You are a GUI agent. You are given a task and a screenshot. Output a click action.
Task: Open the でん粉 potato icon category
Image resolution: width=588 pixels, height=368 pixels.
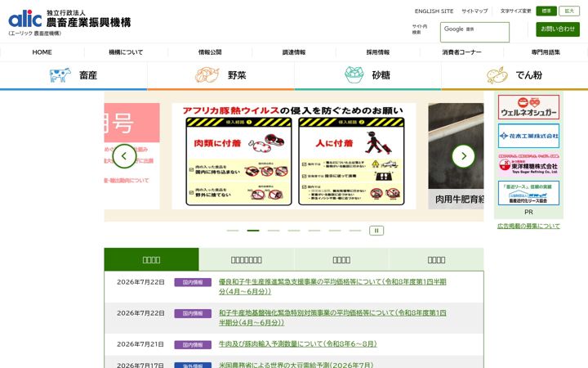point(514,75)
